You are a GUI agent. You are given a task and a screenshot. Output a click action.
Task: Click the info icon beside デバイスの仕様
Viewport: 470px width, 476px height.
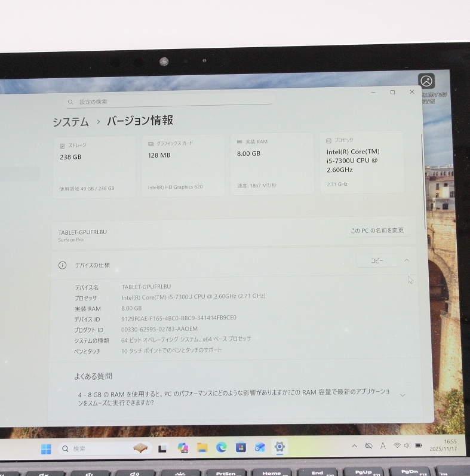pos(62,265)
